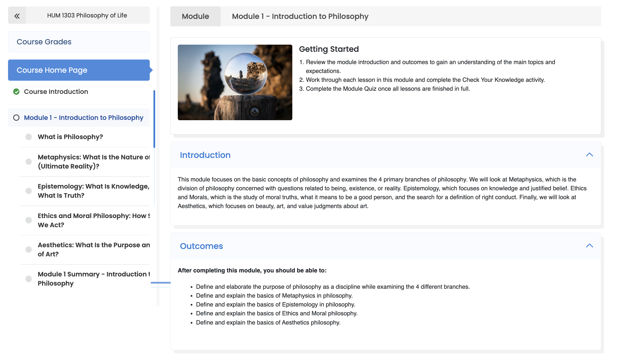631x364 pixels.
Task: Collapse the Outcomes section chevron
Action: tap(589, 246)
